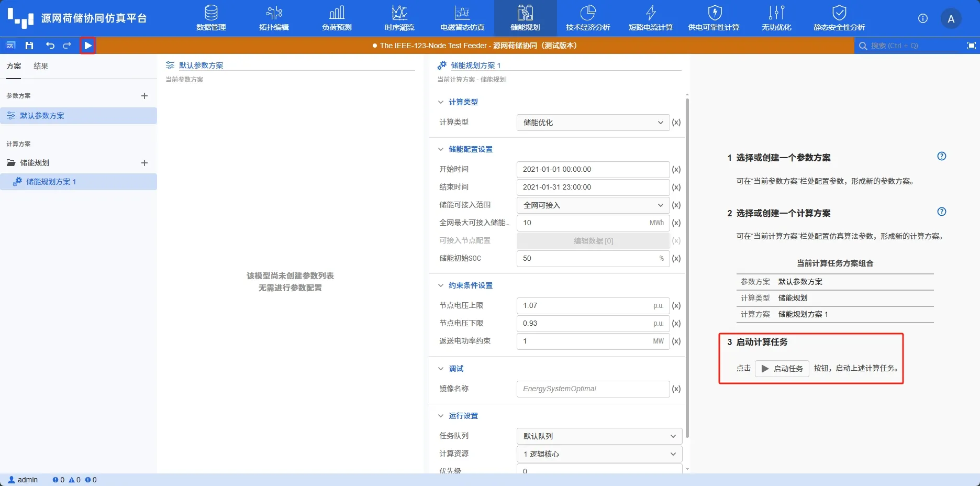Viewport: 980px width, 486px height.
Task: Click the 开始时间 field
Action: 593,170
